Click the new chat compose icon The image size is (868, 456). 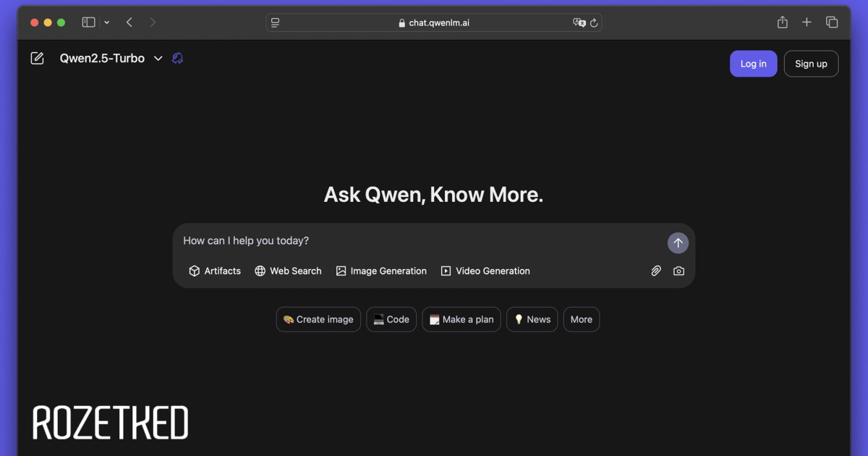pos(38,59)
